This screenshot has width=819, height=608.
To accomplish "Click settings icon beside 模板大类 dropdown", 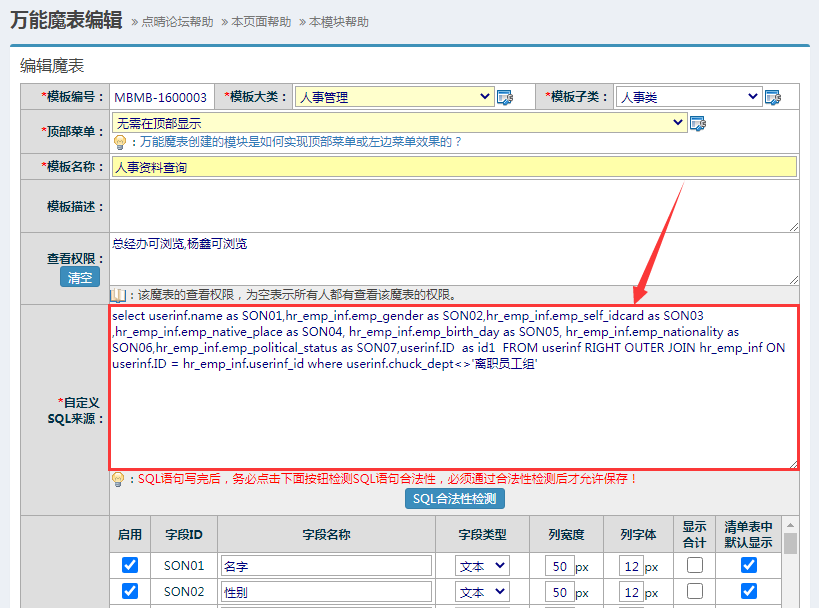I will click(x=505, y=97).
